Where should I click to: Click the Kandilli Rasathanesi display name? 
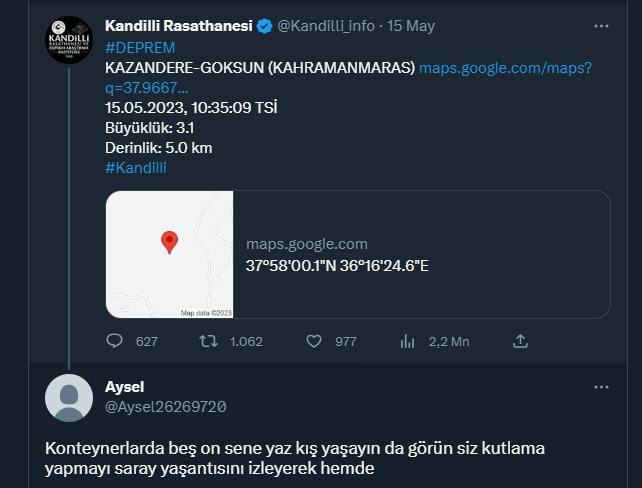coord(179,26)
